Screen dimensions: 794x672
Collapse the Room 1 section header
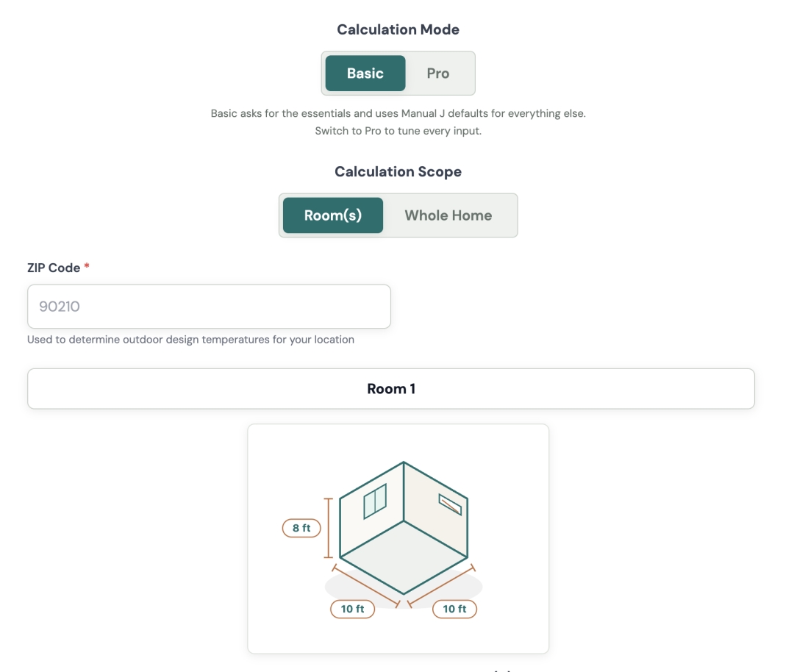(391, 389)
